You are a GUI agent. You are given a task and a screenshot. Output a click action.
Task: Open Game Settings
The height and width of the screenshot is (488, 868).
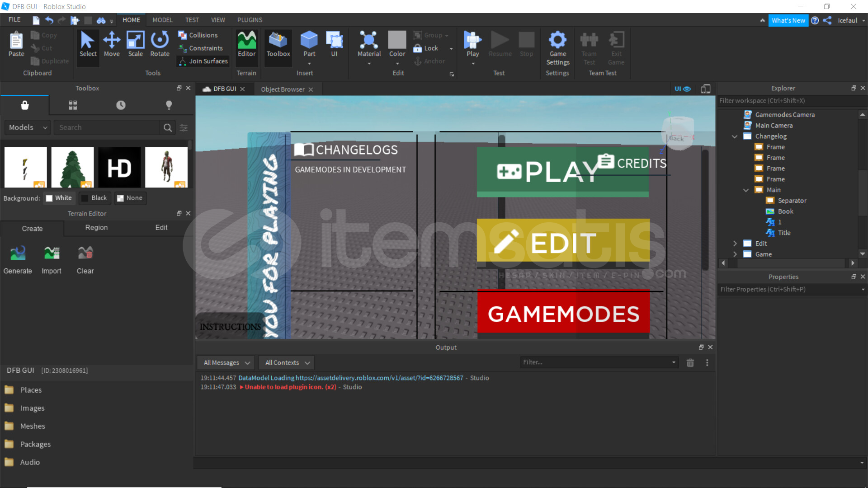click(557, 48)
